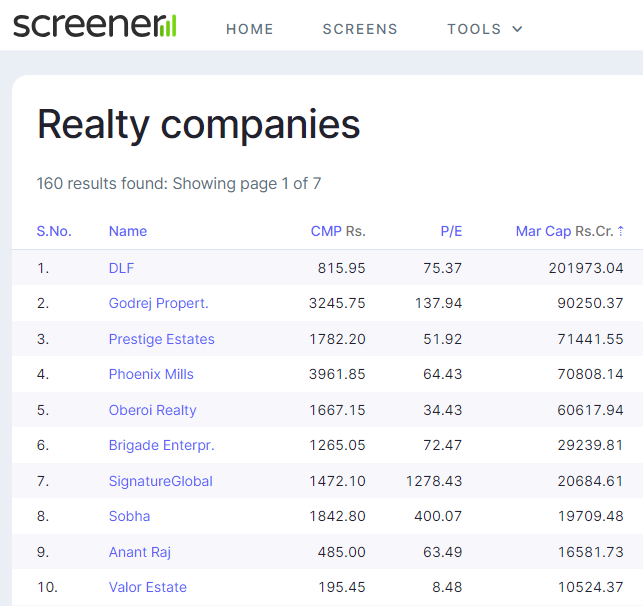Open the Oberoi Realty link

click(x=153, y=410)
